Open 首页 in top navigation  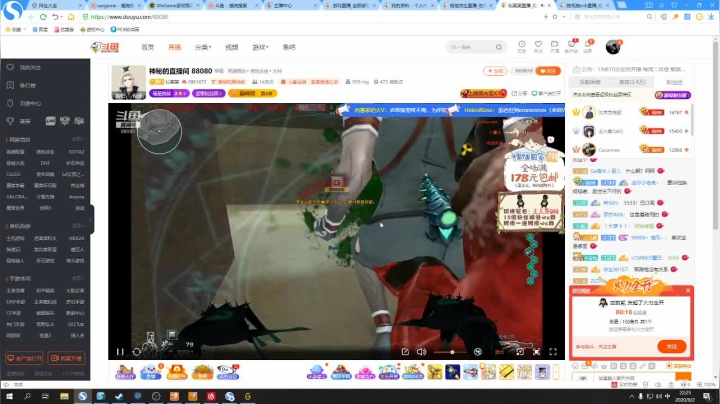(147, 47)
